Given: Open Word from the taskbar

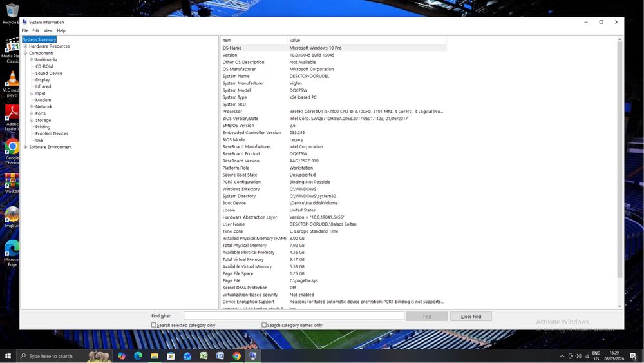Looking at the screenshot, I should point(220,356).
